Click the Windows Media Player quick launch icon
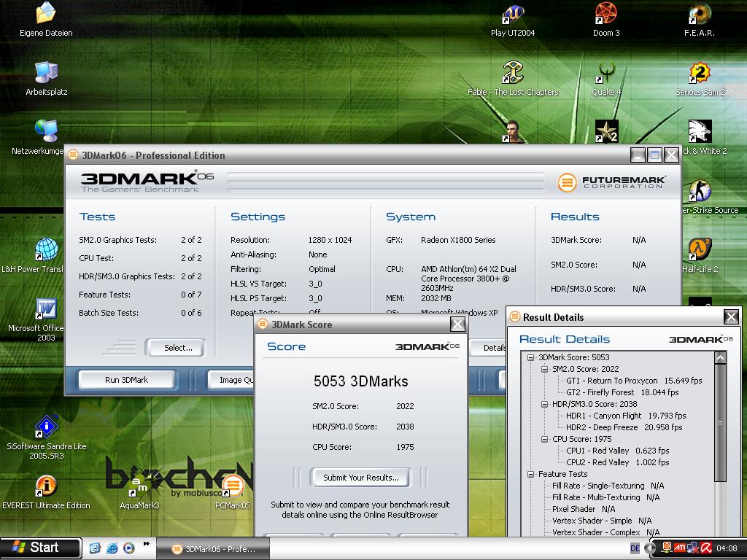This screenshot has width=747, height=560. coord(129,548)
